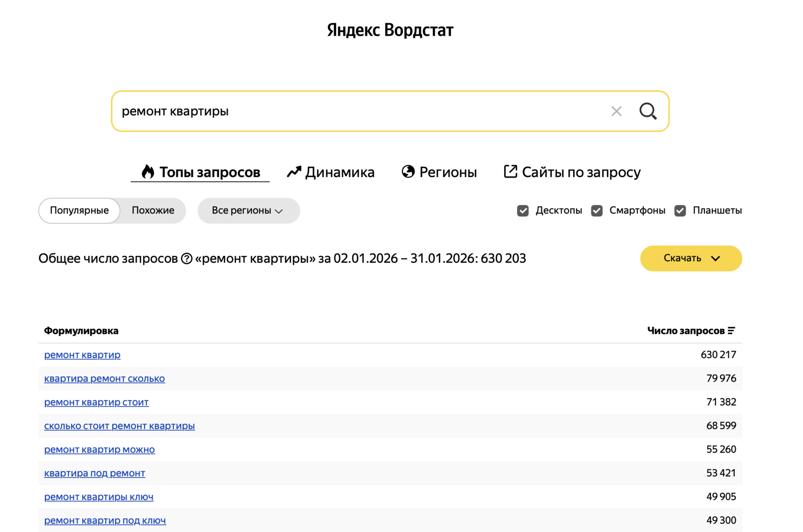Uncheck the Планшеты checkbox
This screenshot has height=532, width=803.
[x=680, y=210]
